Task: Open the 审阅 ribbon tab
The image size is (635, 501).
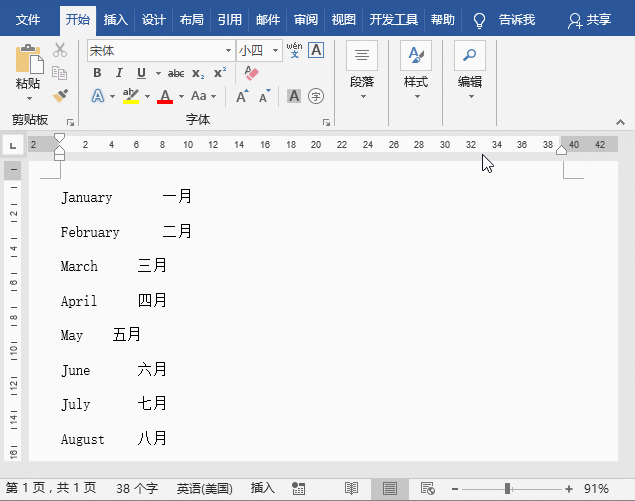Action: (305, 19)
